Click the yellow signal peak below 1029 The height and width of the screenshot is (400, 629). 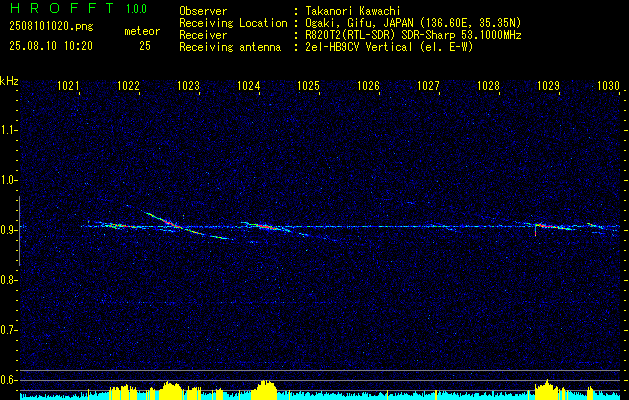[546, 389]
